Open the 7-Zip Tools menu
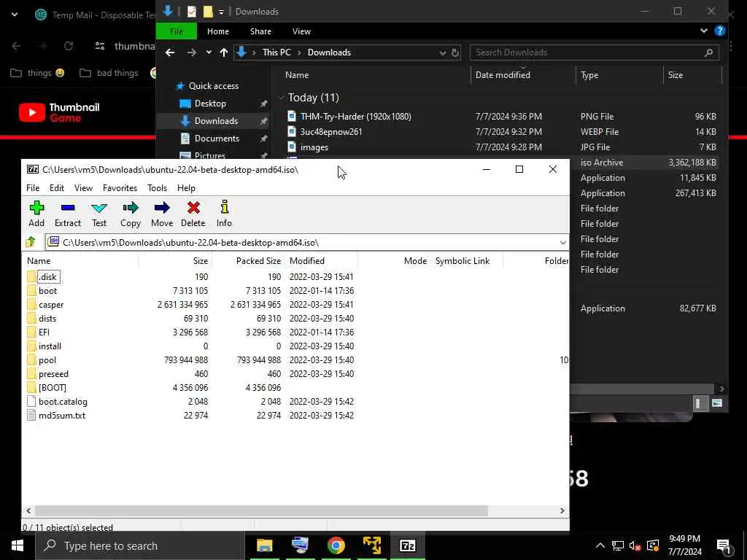Screen dimensions: 747x560 [x=158, y=187]
